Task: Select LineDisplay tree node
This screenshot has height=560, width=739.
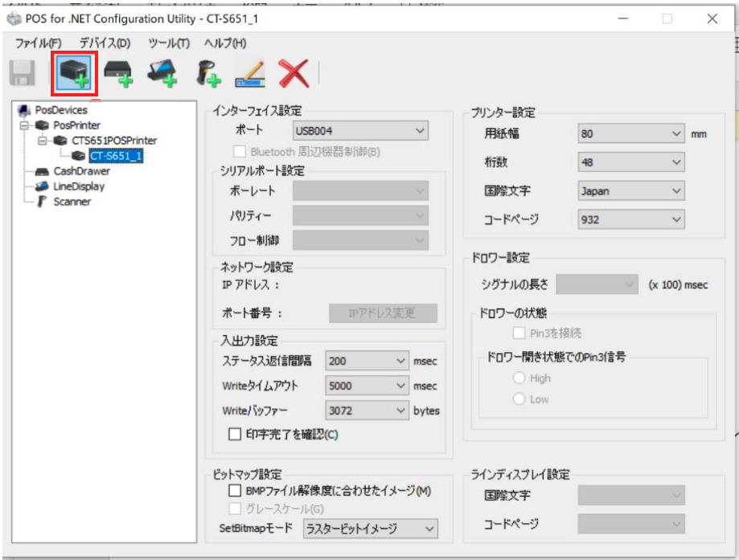Action: 79,186
